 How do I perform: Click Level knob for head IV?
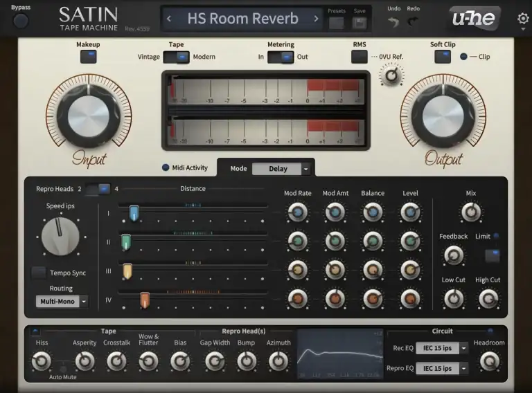[410, 299]
